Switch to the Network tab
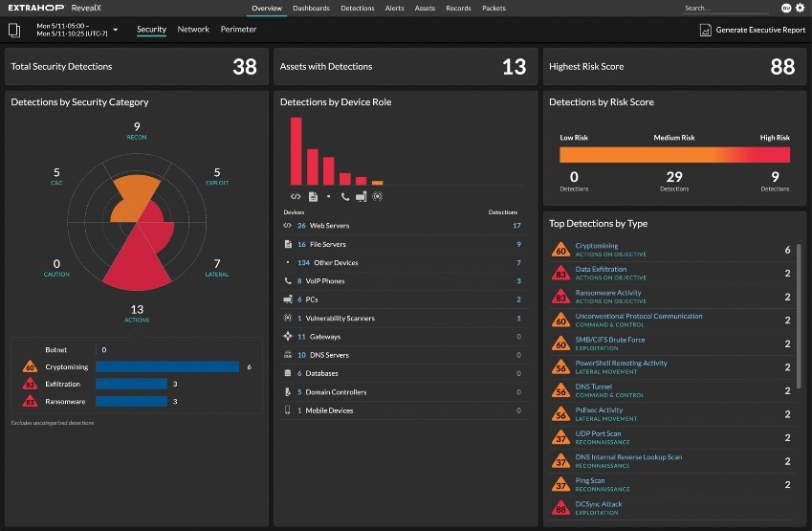 point(193,30)
